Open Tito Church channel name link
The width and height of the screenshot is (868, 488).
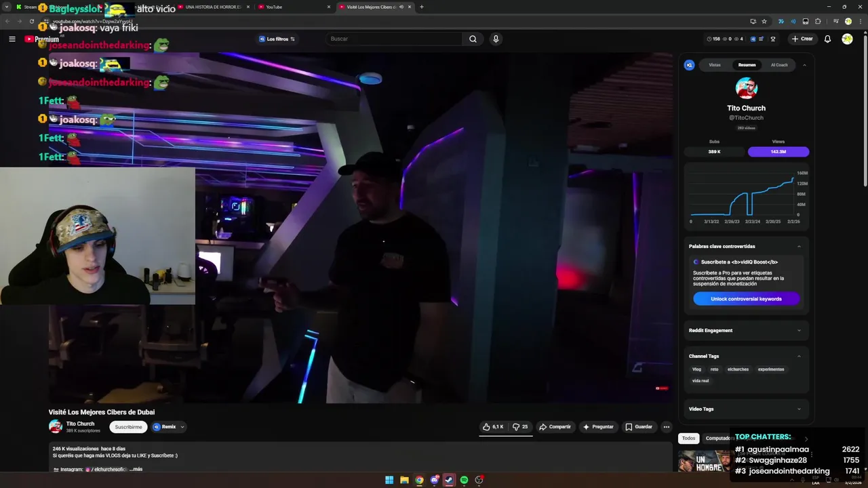click(x=80, y=424)
